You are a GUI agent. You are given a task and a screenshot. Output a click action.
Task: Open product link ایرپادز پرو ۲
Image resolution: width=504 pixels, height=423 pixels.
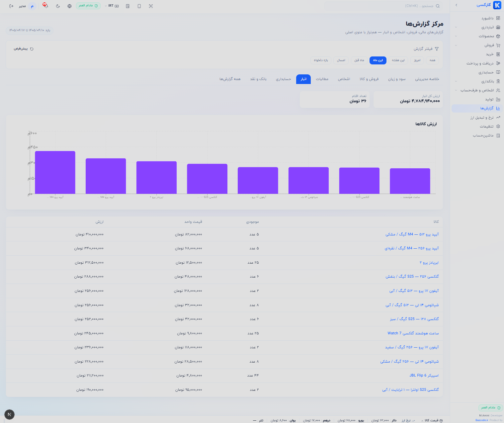[x=429, y=263]
